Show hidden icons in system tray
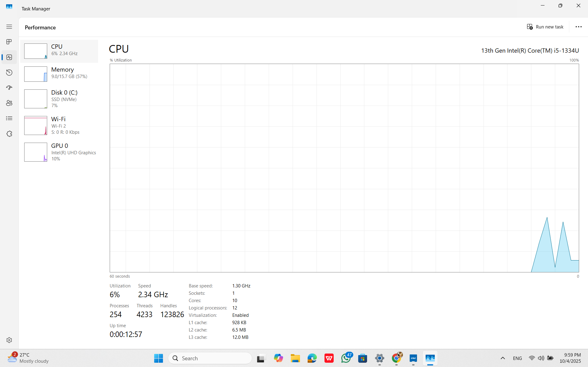Screen dimensions: 588x367 (x=503, y=358)
